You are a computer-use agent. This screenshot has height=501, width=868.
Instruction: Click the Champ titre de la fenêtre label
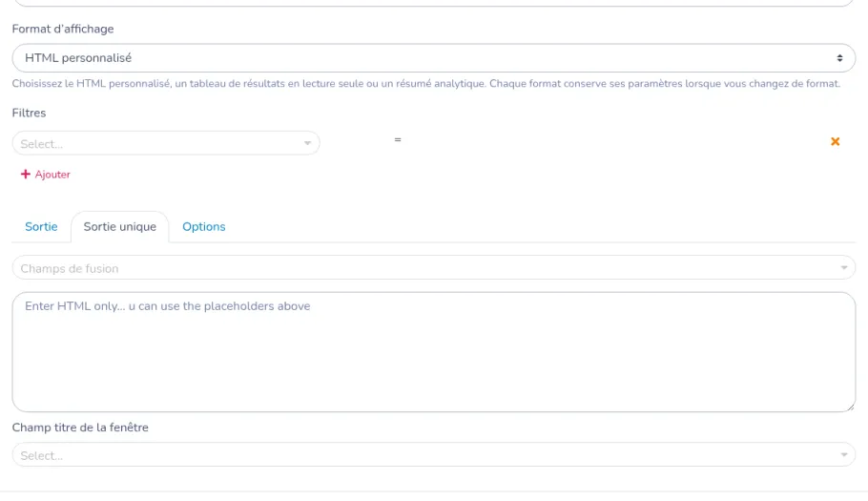tap(80, 428)
